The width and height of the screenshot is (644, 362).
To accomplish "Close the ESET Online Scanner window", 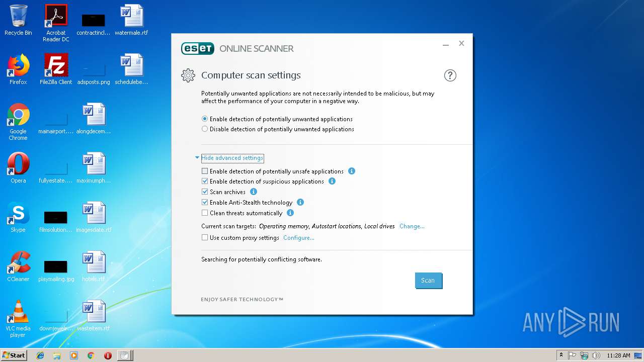I will (461, 44).
